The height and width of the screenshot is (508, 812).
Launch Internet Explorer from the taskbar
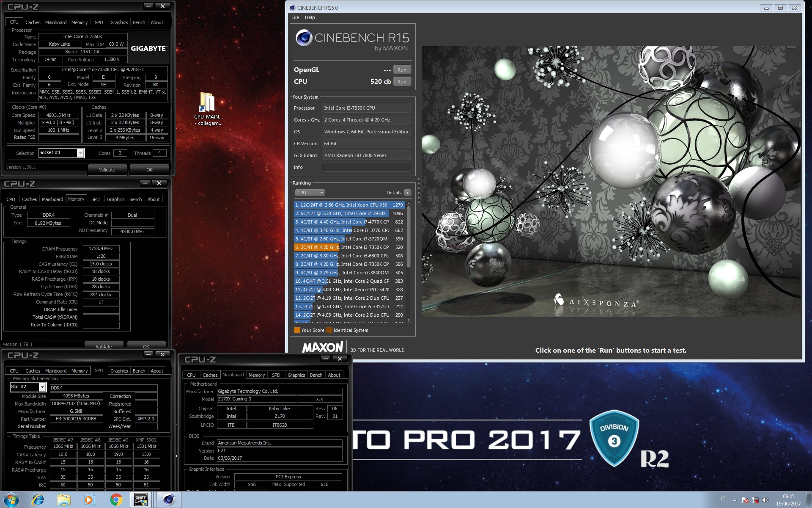[x=38, y=500]
